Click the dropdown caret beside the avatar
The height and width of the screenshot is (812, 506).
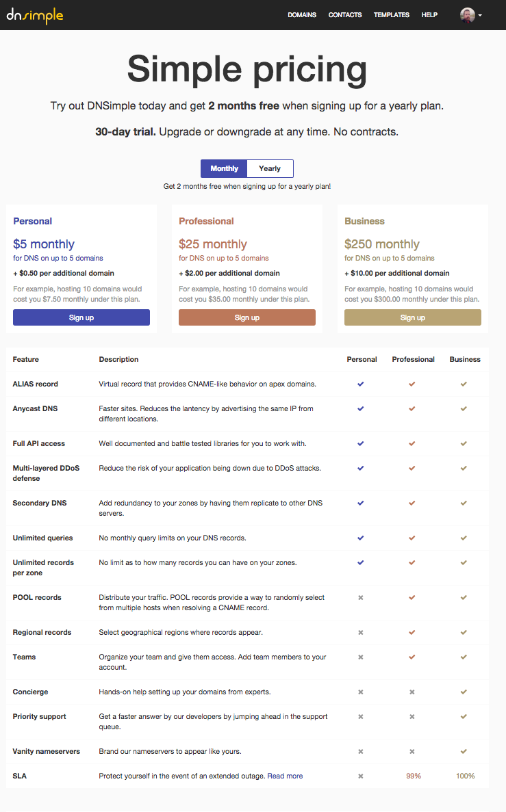point(480,16)
